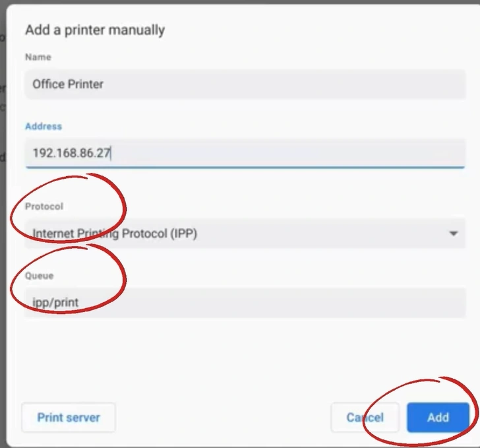Focus the Queue input field
This screenshot has width=480, height=448.
click(x=244, y=303)
